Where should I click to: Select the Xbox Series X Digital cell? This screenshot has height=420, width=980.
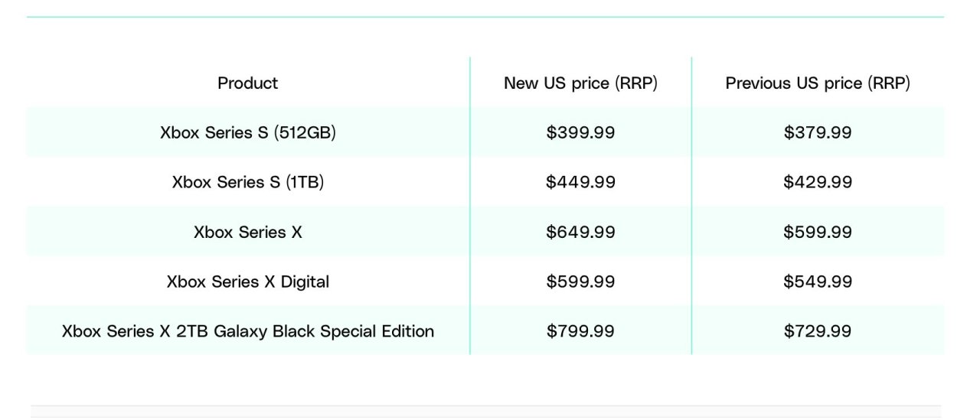click(248, 282)
